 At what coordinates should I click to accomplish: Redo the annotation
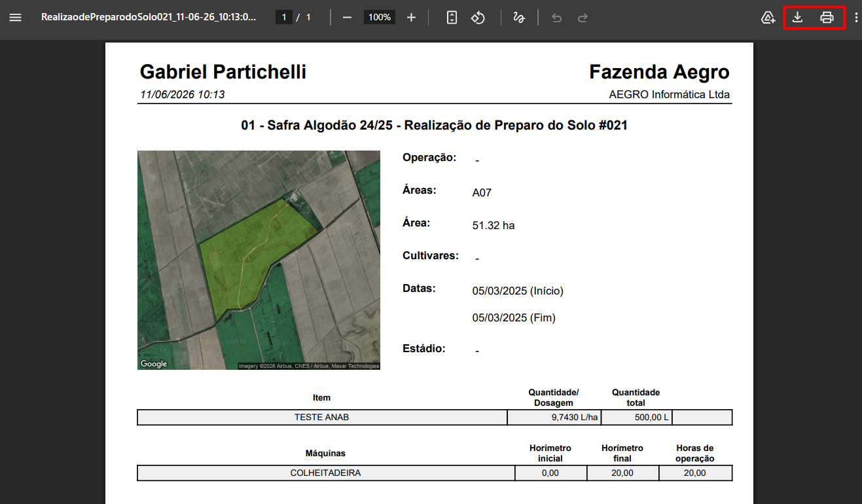[x=583, y=18]
